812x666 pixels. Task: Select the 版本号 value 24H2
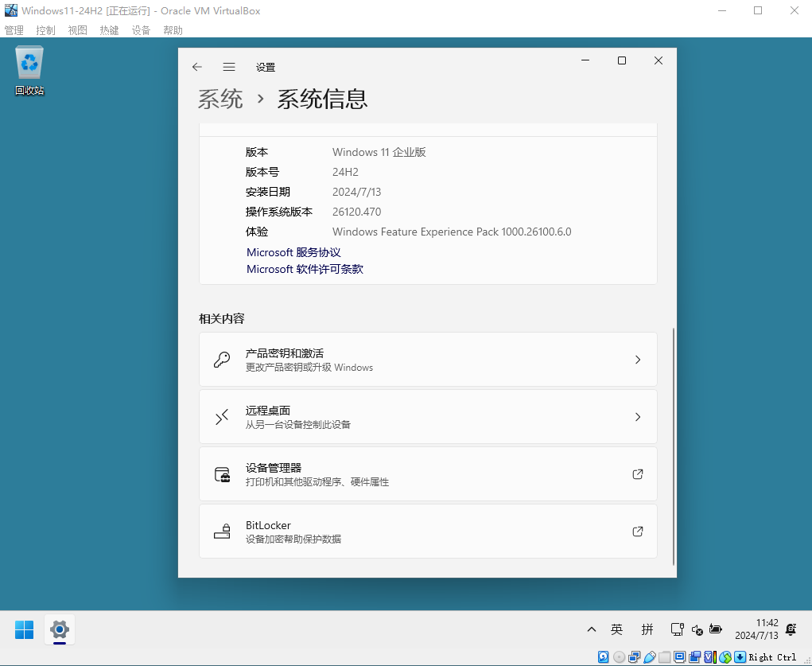point(345,172)
